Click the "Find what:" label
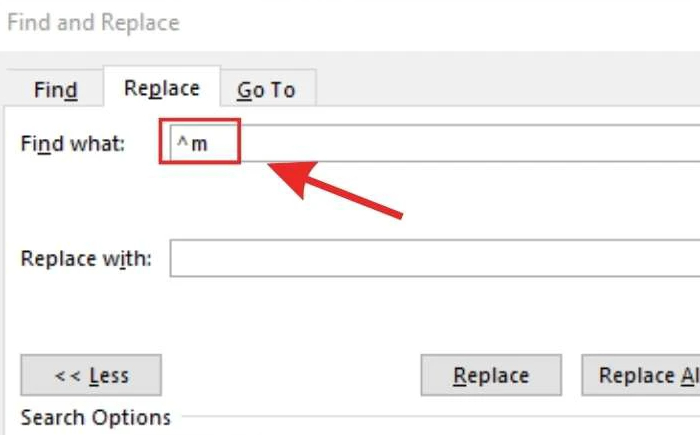The image size is (700, 435). click(73, 144)
